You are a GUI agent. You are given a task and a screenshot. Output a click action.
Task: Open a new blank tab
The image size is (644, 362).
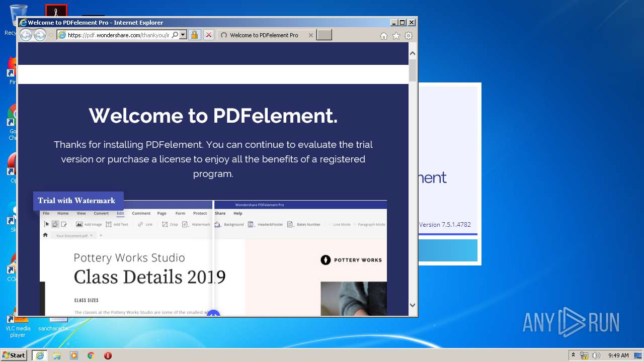[x=324, y=35]
